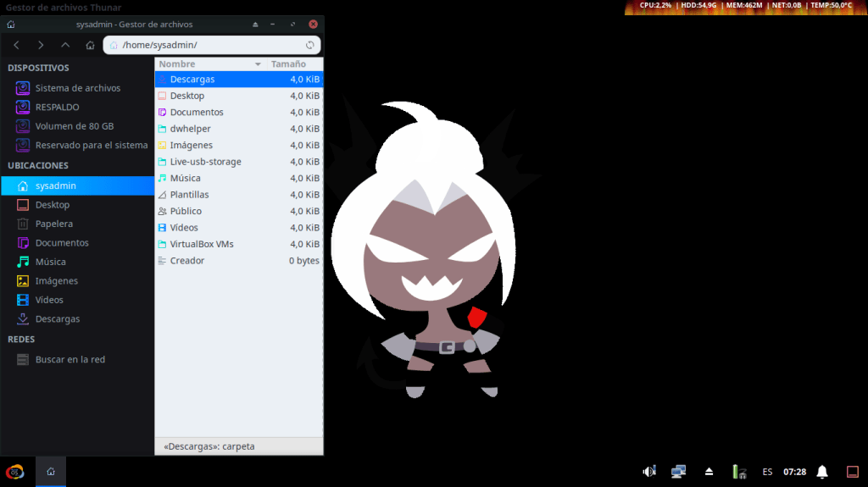Go back with the left arrow button
868x487 pixels.
[x=16, y=45]
